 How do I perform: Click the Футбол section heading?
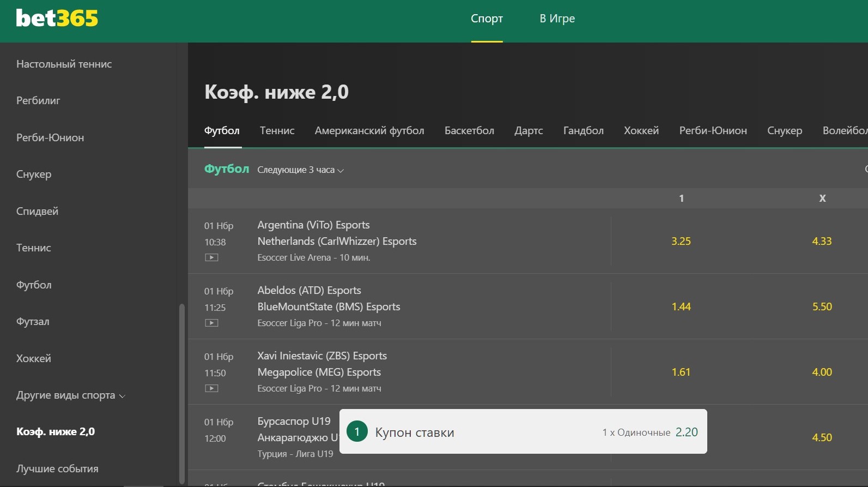227,169
